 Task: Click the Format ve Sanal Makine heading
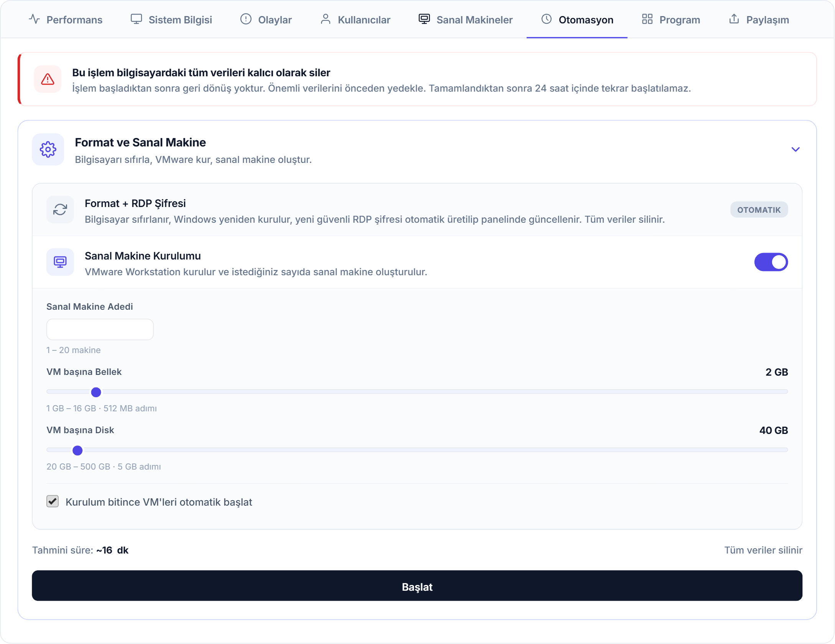140,143
